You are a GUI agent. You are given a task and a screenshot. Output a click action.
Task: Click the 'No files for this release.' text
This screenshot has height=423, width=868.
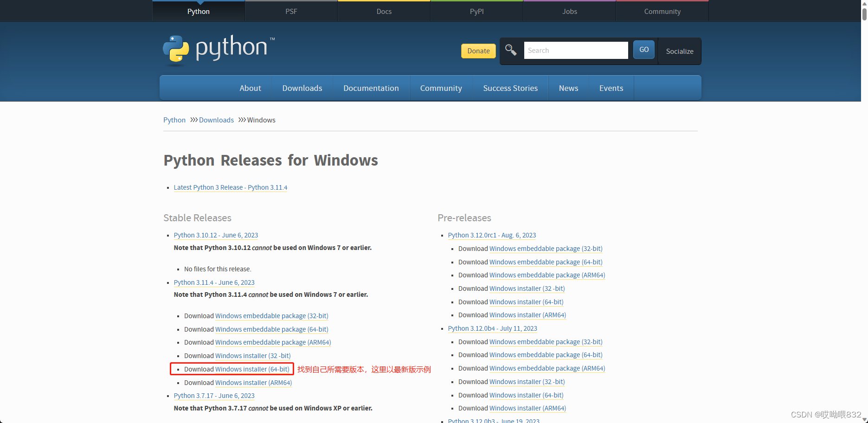tap(218, 269)
